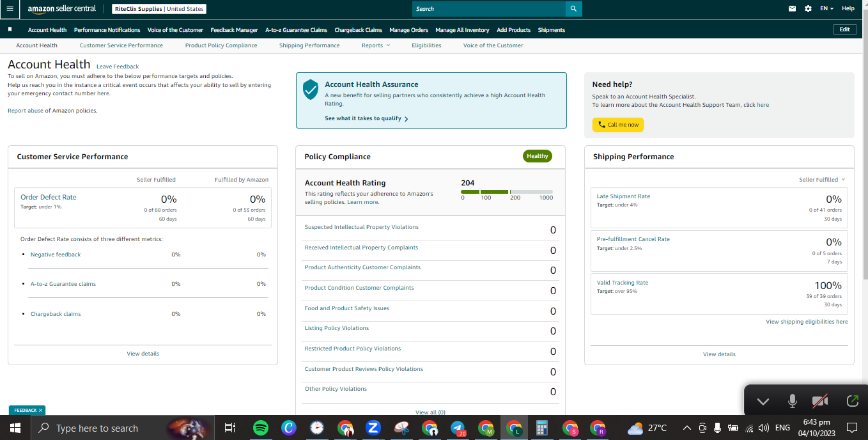Image resolution: width=868 pixels, height=440 pixels.
Task: Open Feedback Manager in top menu
Action: [235, 30]
